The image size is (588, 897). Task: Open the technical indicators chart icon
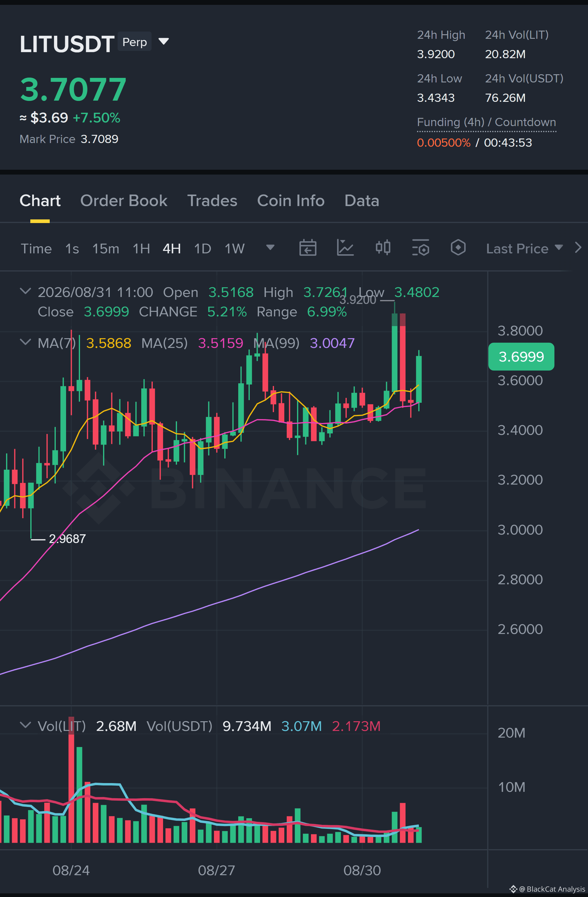click(x=345, y=248)
